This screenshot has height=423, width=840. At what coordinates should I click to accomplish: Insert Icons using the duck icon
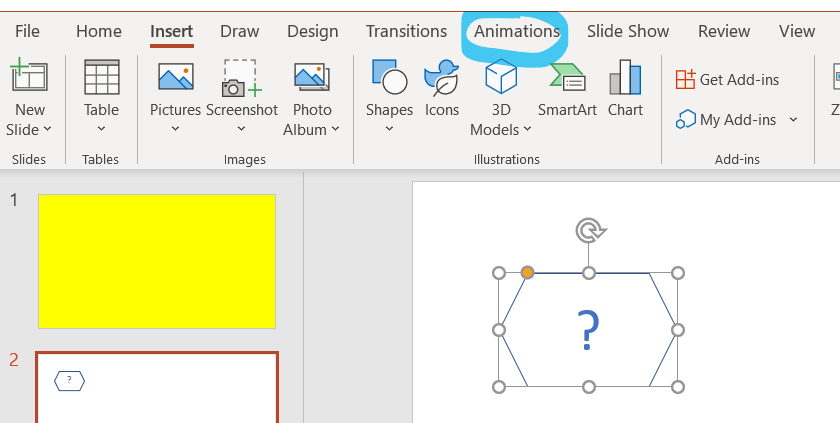(x=441, y=77)
